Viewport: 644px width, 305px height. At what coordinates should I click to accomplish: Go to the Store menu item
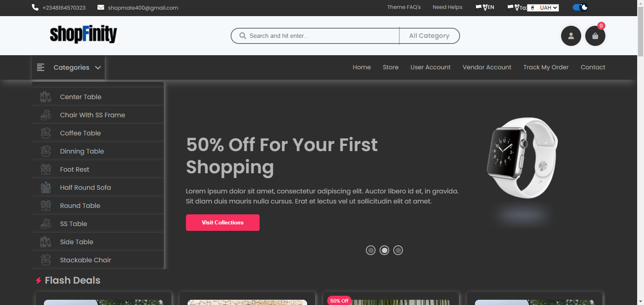pyautogui.click(x=390, y=67)
